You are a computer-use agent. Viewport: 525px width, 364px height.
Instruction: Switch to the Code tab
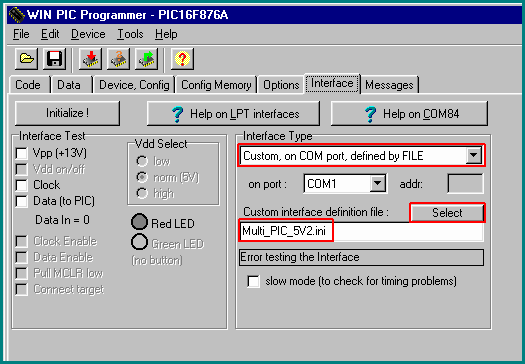(28, 85)
